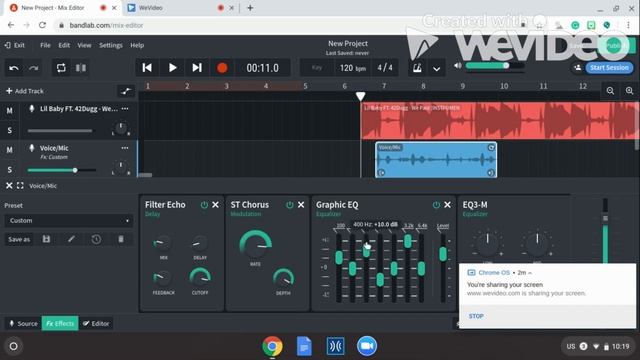Click the split region icon
This screenshot has height=360, width=640.
(x=80, y=68)
